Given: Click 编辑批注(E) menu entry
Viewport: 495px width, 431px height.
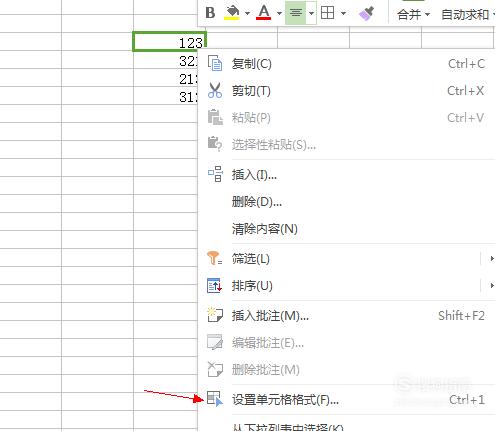Looking at the screenshot, I should [x=346, y=343].
